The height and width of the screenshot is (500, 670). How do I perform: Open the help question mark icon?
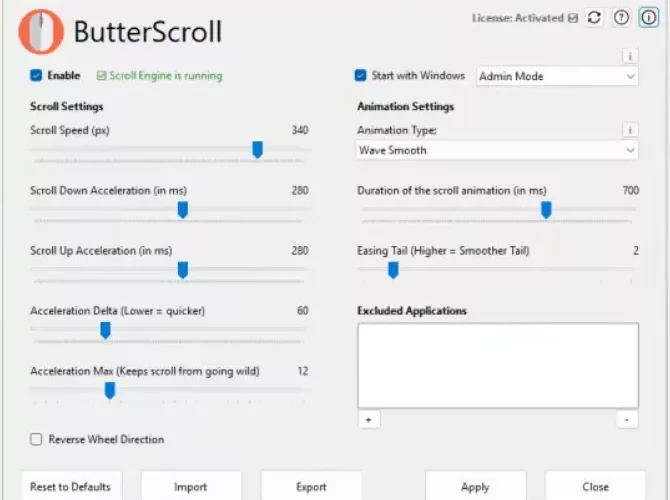click(x=621, y=18)
